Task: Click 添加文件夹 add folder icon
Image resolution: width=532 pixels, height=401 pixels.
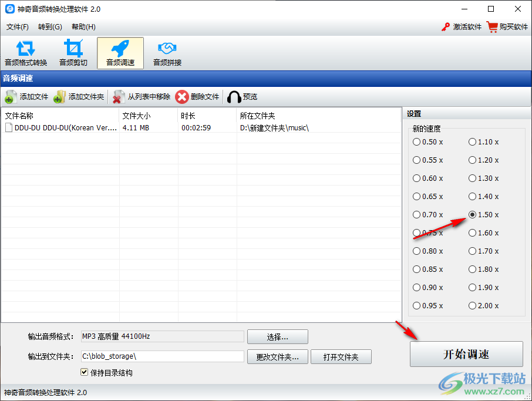Action: point(59,97)
